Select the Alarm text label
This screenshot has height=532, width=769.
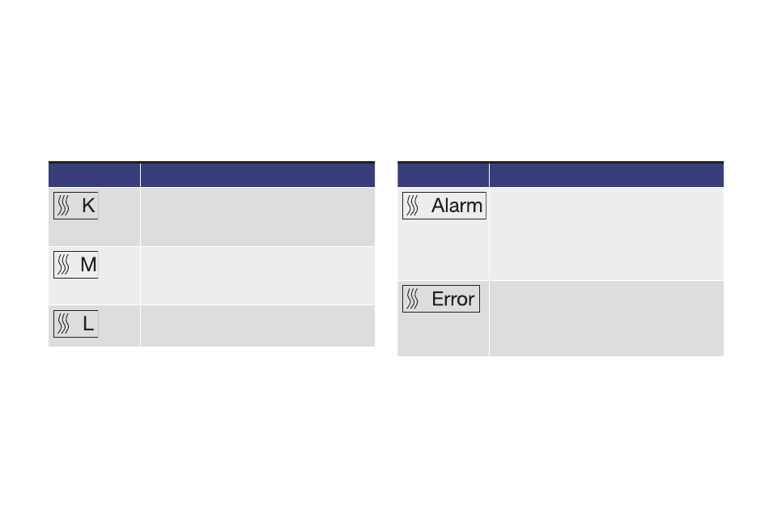click(x=457, y=206)
